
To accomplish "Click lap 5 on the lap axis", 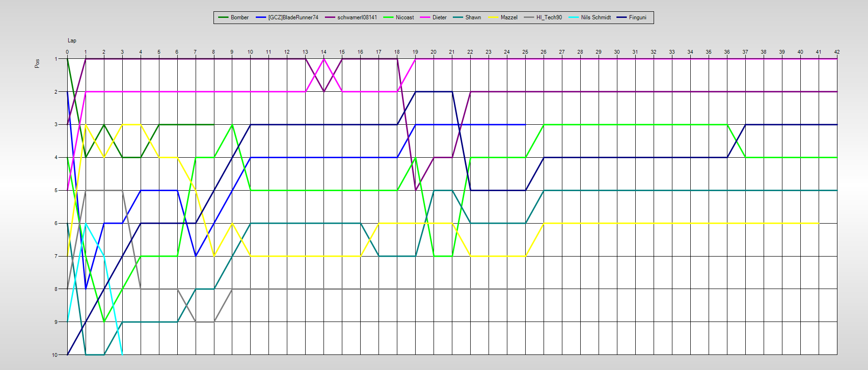I will coord(159,52).
